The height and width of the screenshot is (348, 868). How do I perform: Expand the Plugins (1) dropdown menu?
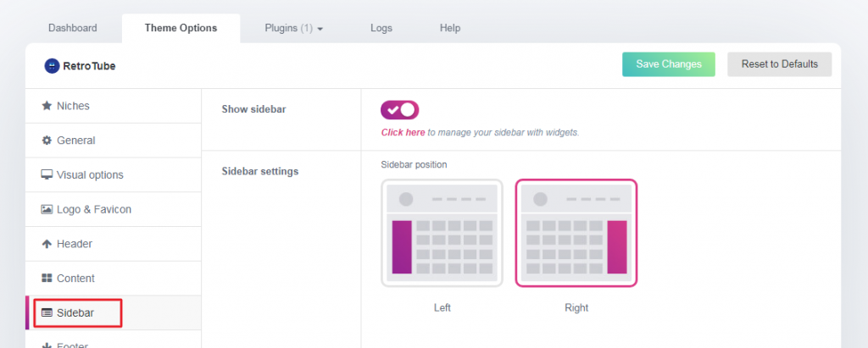(294, 28)
